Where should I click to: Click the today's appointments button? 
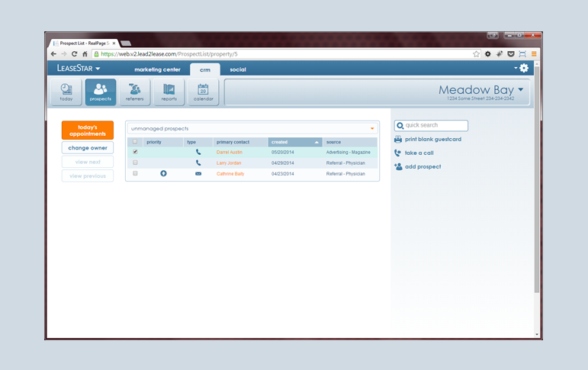(x=88, y=130)
